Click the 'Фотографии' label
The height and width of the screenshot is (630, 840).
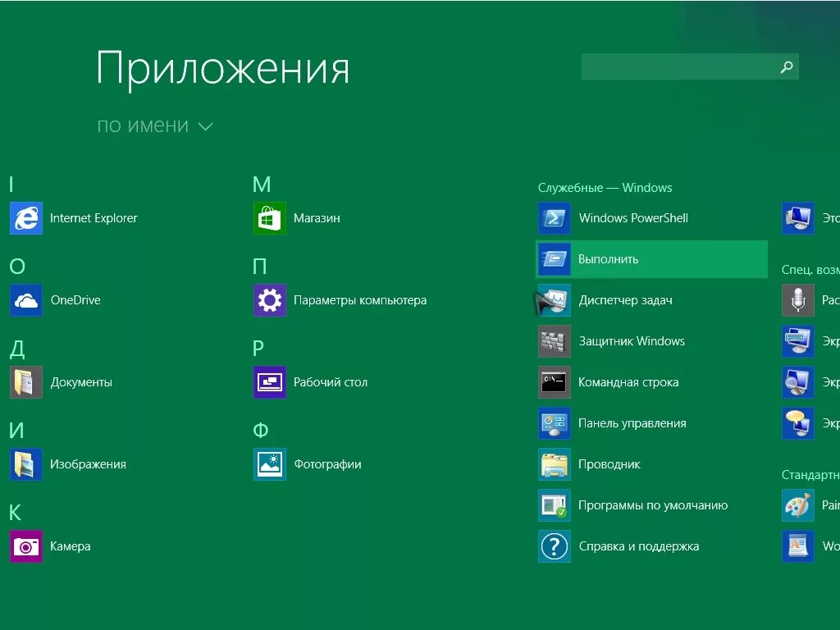pyautogui.click(x=327, y=464)
